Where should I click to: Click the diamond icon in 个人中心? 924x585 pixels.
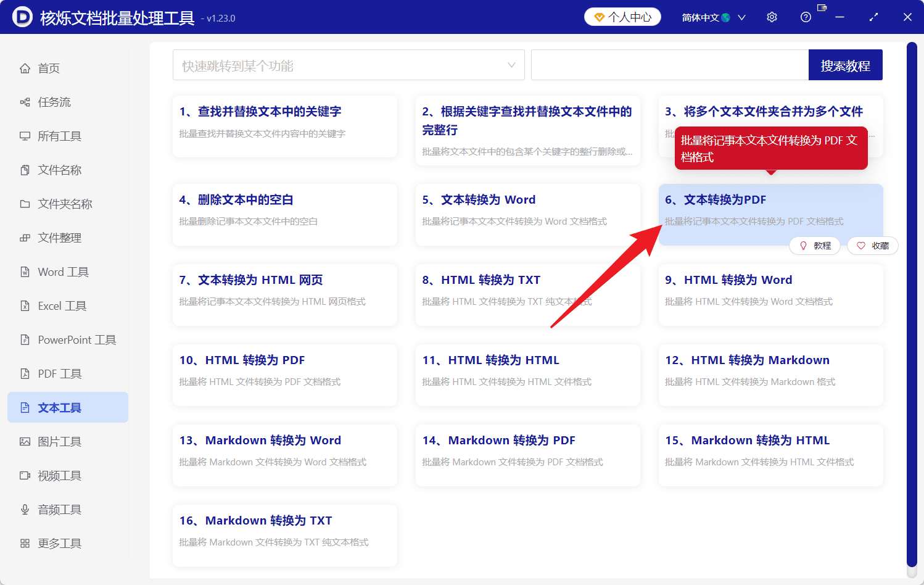pos(599,17)
